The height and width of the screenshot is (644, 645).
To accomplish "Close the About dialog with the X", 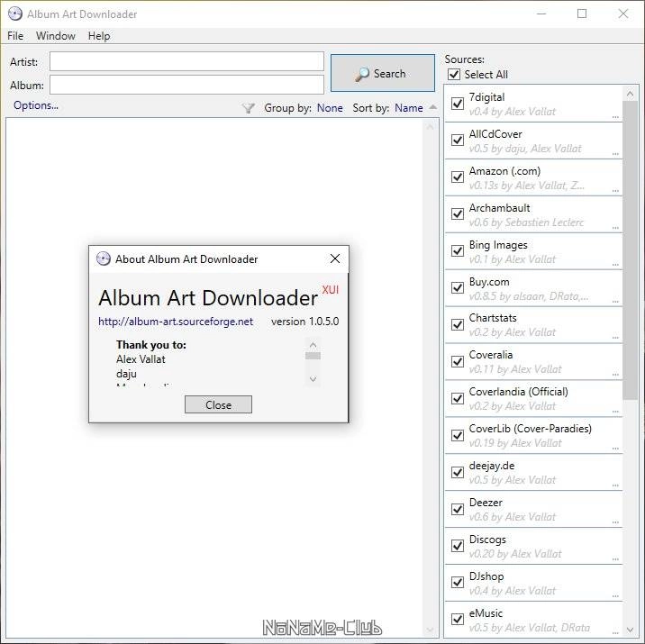I will pos(335,259).
